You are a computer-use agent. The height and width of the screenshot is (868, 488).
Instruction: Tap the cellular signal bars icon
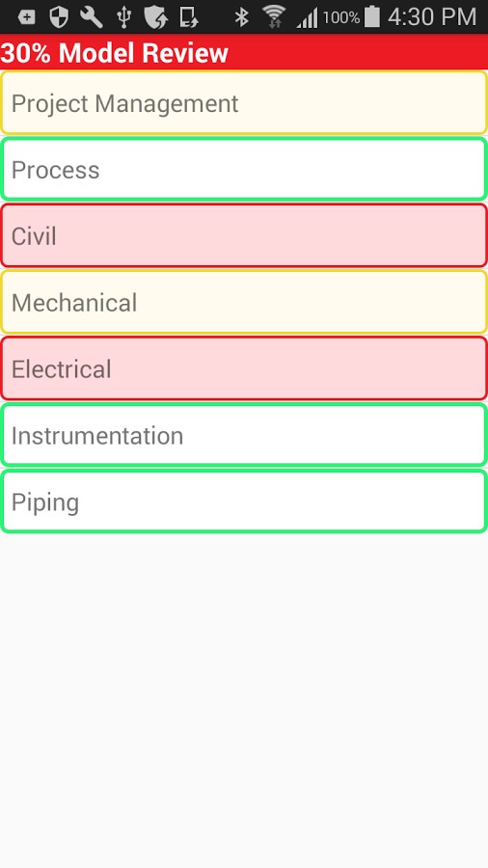point(307,17)
